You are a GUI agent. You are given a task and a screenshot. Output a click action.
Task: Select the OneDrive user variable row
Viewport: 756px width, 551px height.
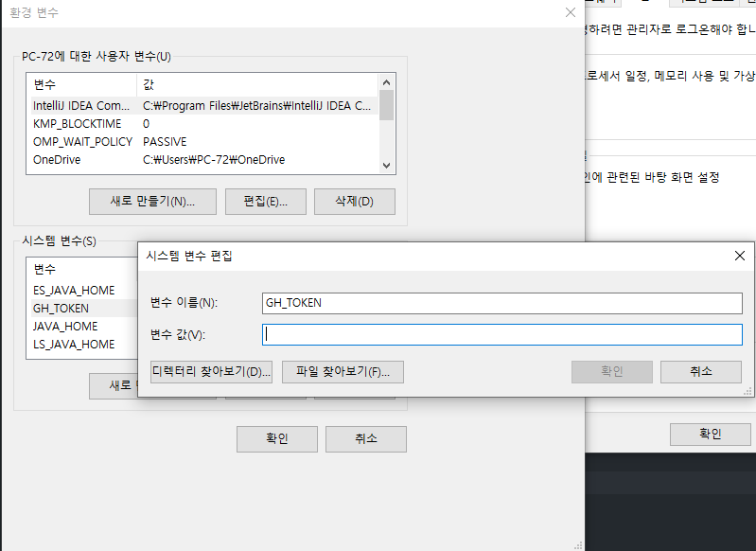tap(57, 160)
